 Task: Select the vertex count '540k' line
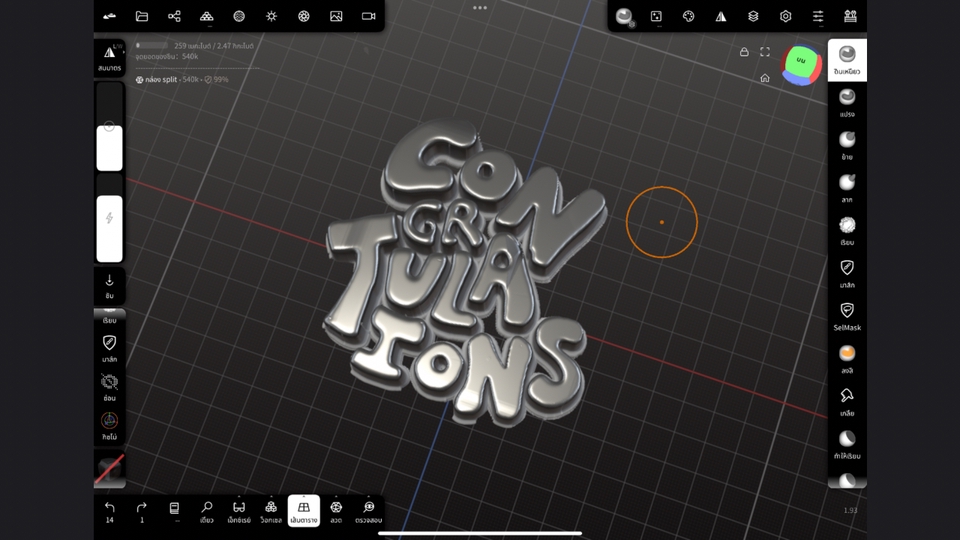pos(167,56)
